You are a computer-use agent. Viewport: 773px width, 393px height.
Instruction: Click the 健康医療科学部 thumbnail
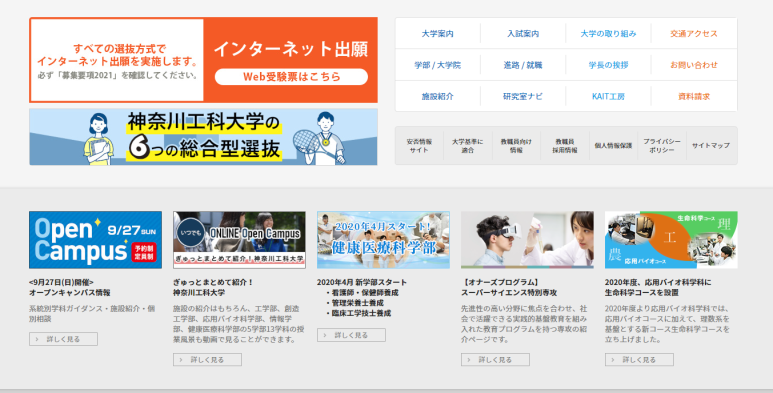tap(383, 240)
